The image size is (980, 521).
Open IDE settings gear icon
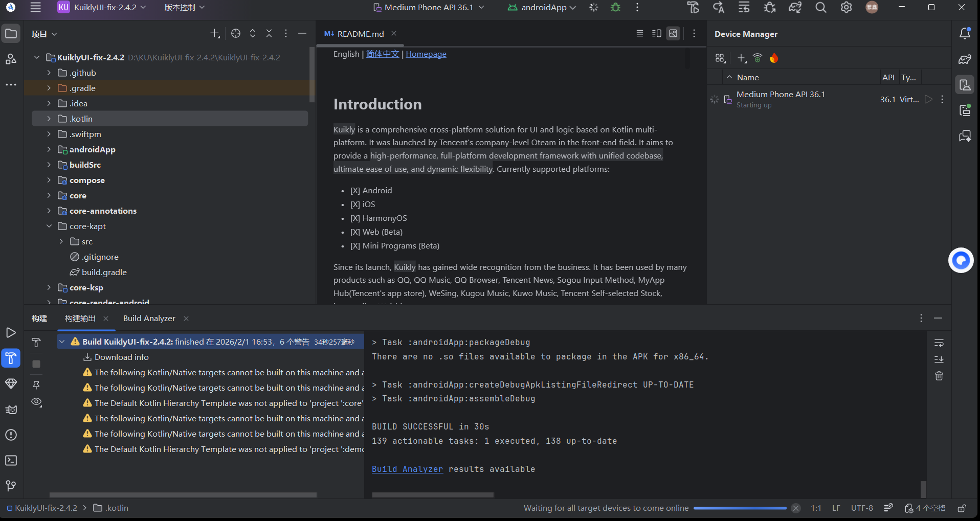847,7
